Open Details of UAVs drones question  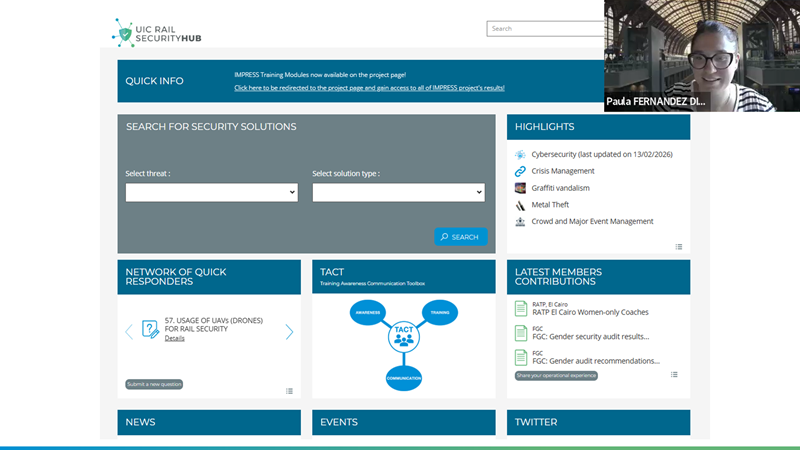pos(174,338)
